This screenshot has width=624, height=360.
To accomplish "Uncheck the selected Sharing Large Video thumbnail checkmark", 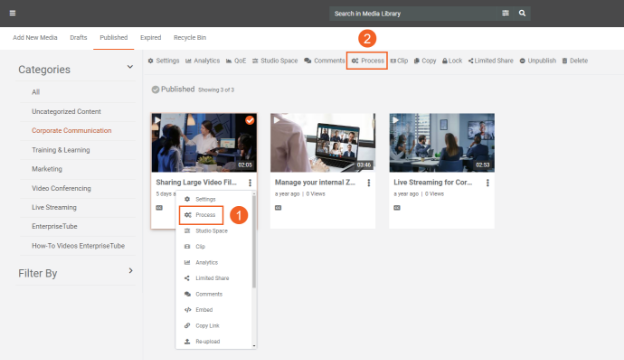I will pos(250,120).
